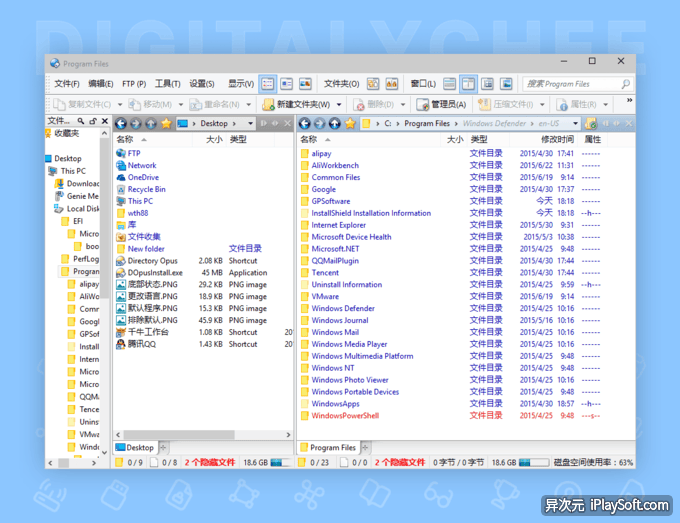Viewport: 680px width, 523px height.
Task: Open favorites star in Program Files pane
Action: (350, 124)
